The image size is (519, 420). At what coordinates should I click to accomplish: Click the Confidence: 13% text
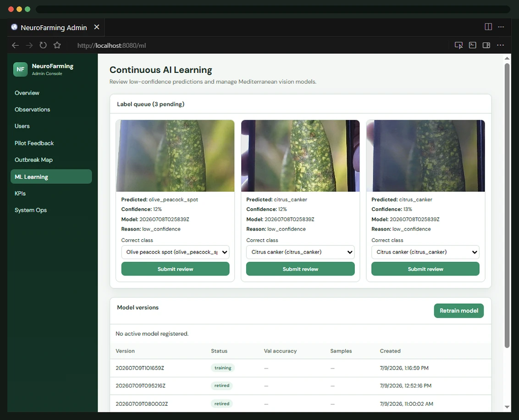point(392,210)
